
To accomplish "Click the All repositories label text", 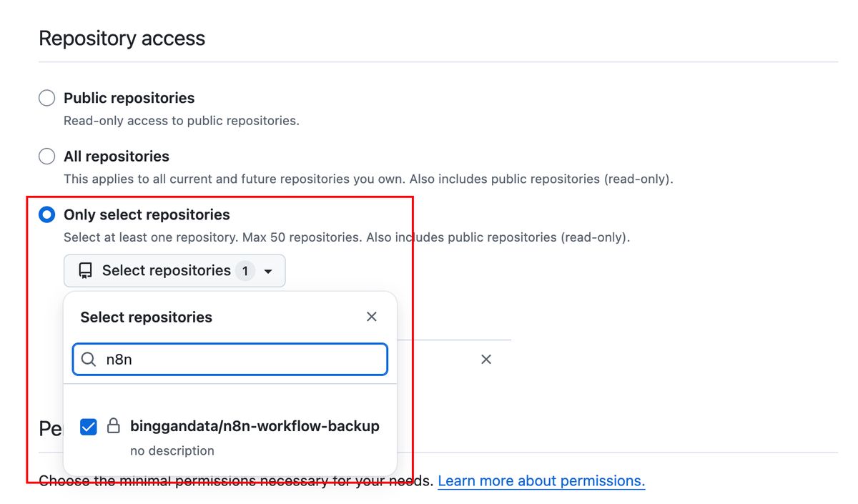I will coord(117,157).
